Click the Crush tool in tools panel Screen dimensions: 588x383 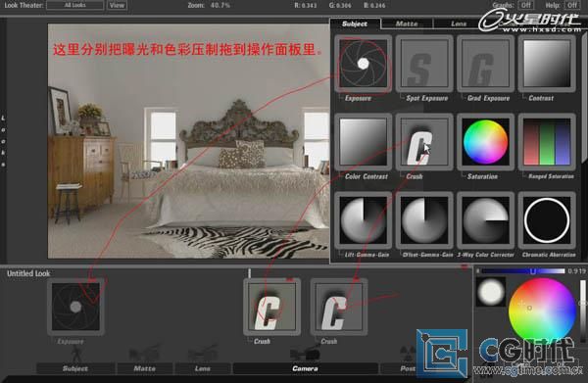coord(424,142)
